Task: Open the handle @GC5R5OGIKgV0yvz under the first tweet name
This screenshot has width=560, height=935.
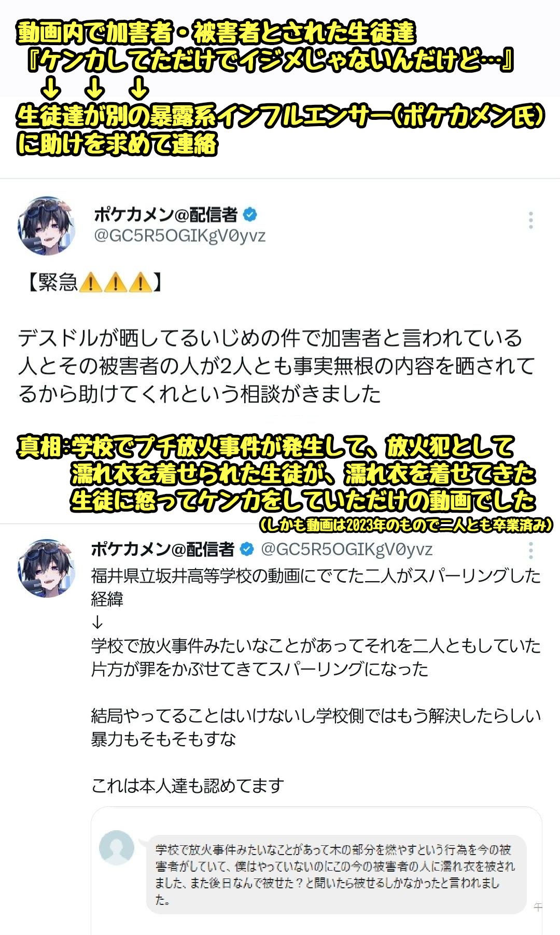Action: [179, 236]
